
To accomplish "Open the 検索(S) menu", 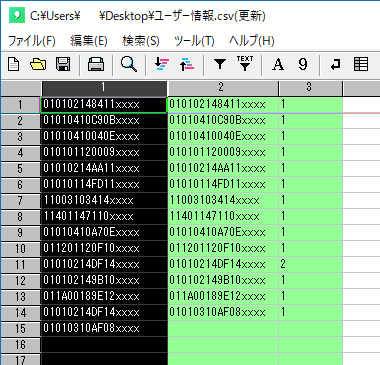I will [141, 41].
